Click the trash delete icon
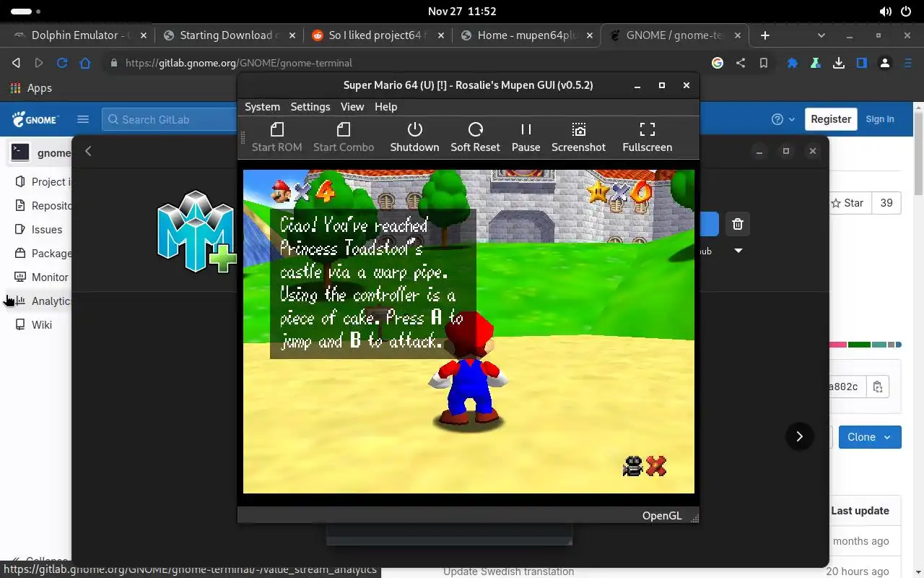This screenshot has height=578, width=924. coord(737,224)
